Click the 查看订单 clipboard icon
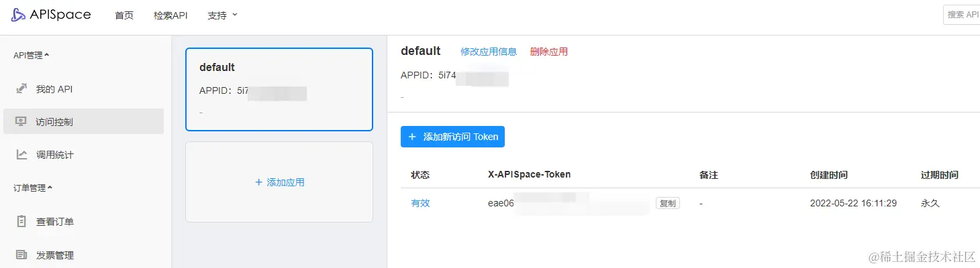 point(21,221)
